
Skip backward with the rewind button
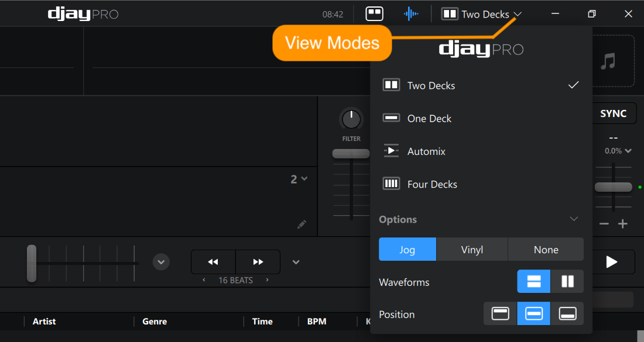[x=213, y=262]
